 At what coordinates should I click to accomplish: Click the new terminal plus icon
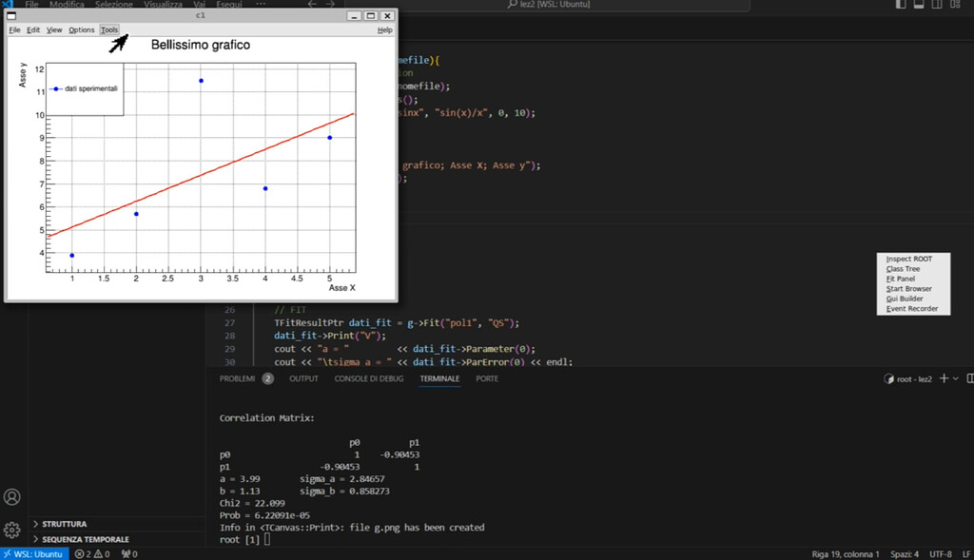coord(945,378)
